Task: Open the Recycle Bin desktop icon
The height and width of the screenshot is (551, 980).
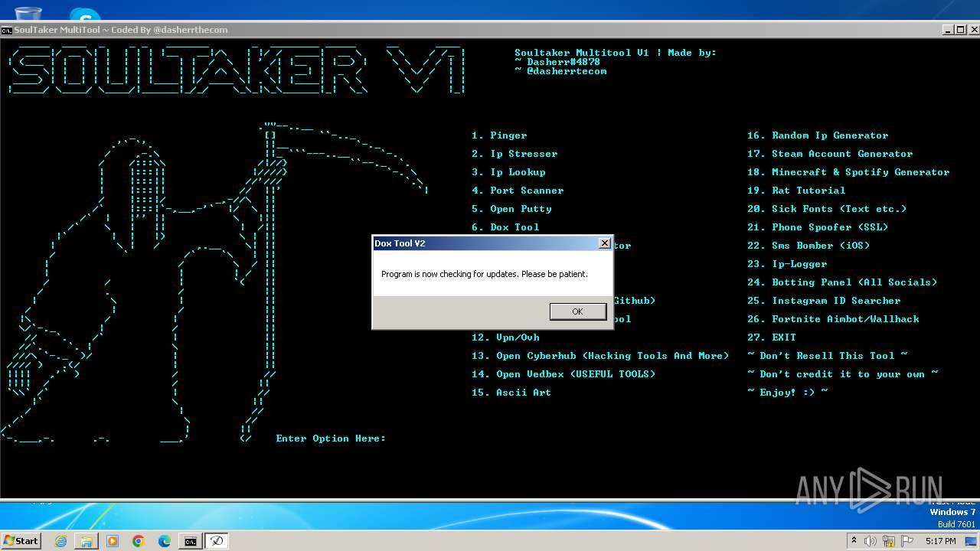Action: 28,12
